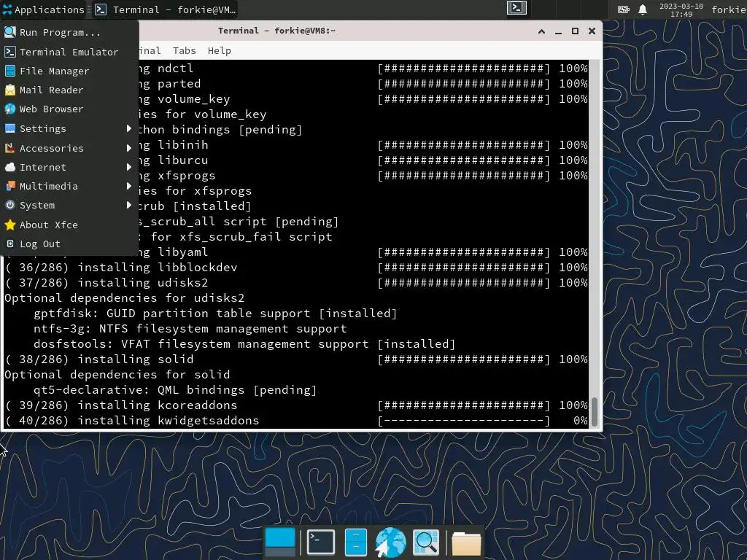Click the Mail Reader envelope icon
Image resolution: width=747 pixels, height=560 pixels.
[10, 90]
